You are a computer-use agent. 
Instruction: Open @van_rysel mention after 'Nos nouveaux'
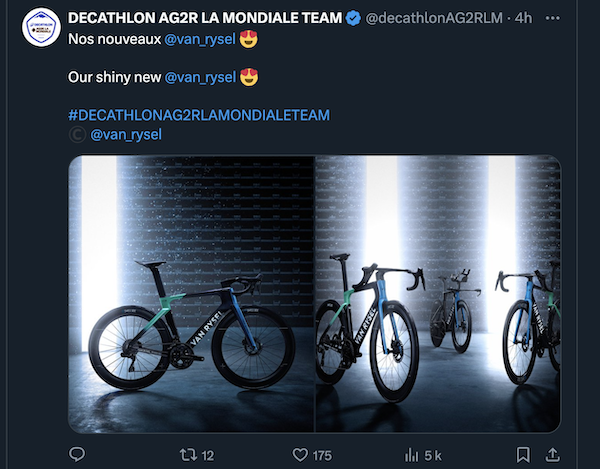(x=198, y=38)
